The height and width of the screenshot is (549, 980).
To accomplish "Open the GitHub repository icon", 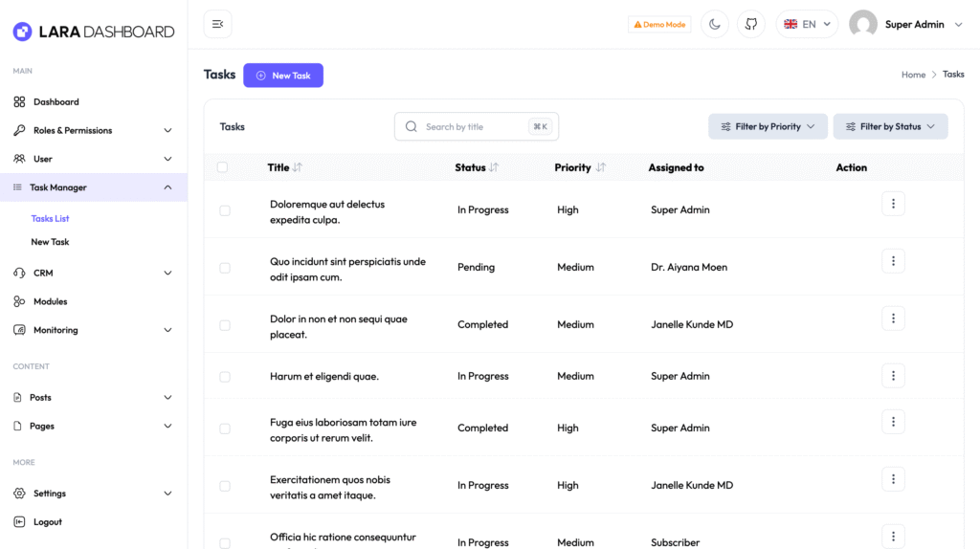I will tap(750, 24).
